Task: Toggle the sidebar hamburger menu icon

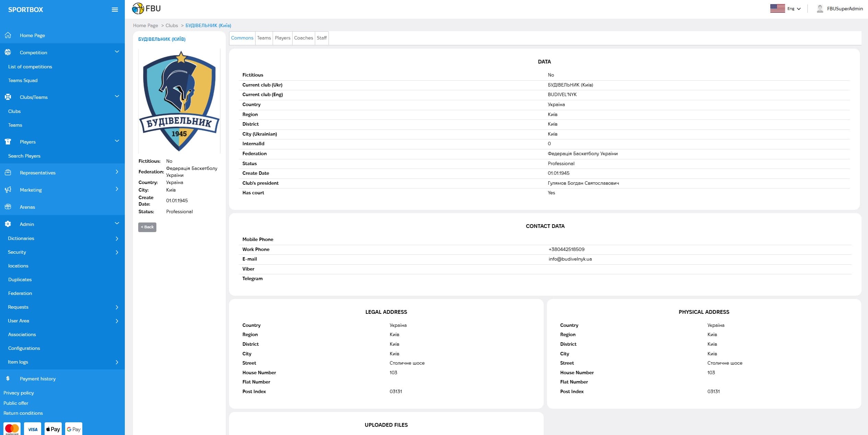Action: point(115,10)
